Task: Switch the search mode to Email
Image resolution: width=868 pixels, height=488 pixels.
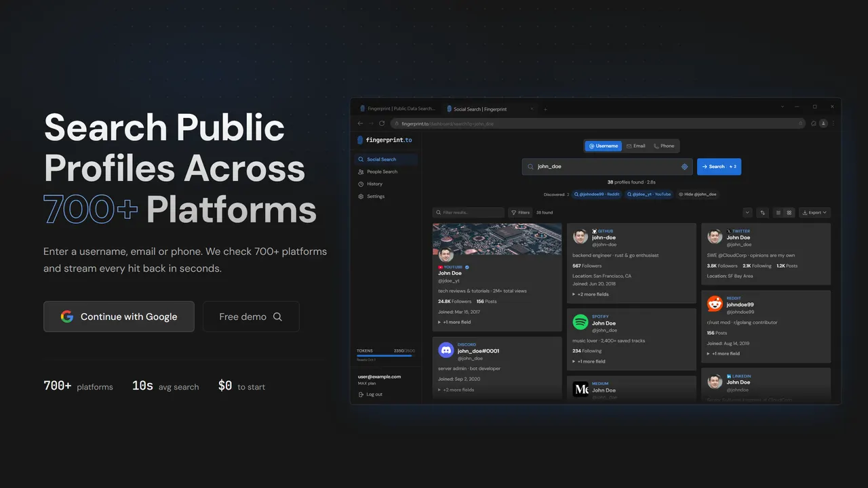Action: [x=635, y=146]
